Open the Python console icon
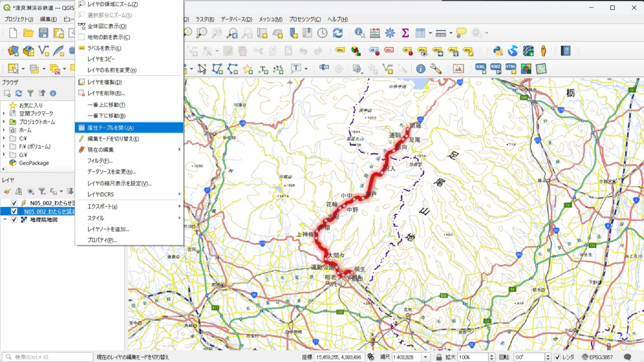 tap(497, 51)
